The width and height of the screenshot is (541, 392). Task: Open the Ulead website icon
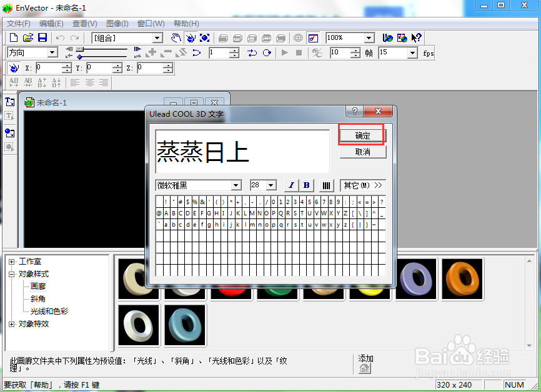point(388,37)
